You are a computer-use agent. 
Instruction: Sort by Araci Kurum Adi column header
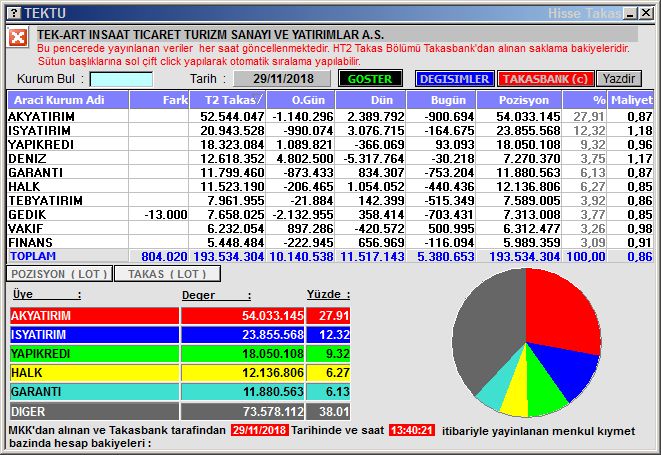pyautogui.click(x=68, y=100)
